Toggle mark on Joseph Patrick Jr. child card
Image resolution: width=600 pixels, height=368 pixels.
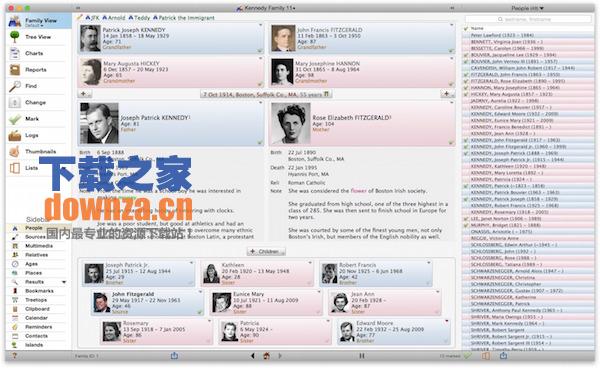click(x=191, y=283)
